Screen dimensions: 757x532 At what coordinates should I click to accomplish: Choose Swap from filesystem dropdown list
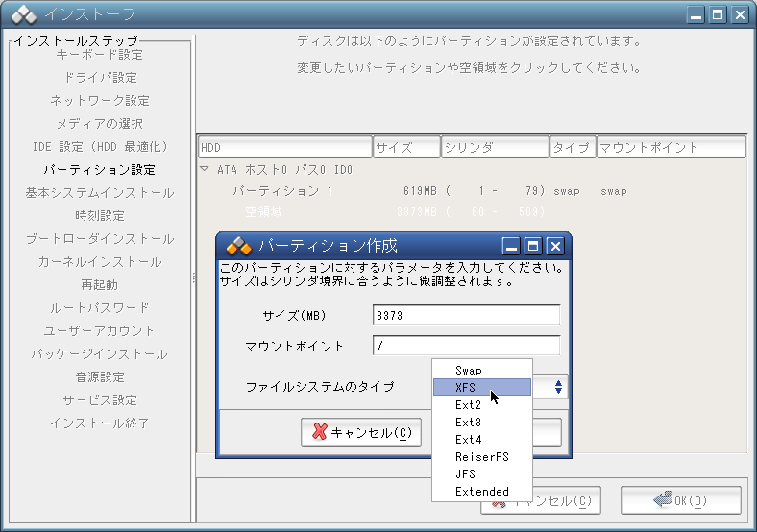point(480,370)
